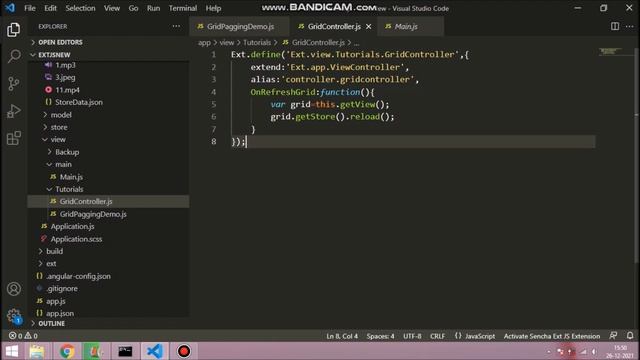Open the Terminal menu

point(182,8)
